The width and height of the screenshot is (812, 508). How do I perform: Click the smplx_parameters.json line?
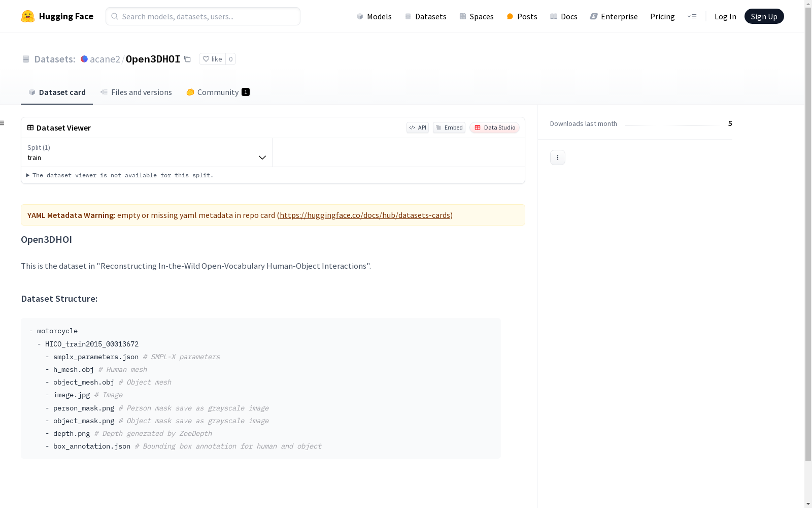(132, 357)
